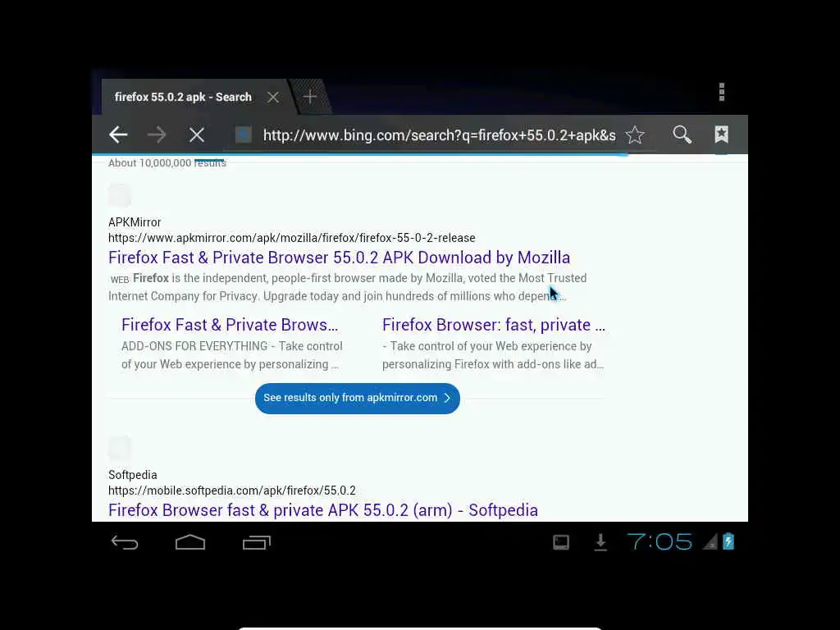
Task: Click the site favicon beside the URL
Action: coord(243,135)
